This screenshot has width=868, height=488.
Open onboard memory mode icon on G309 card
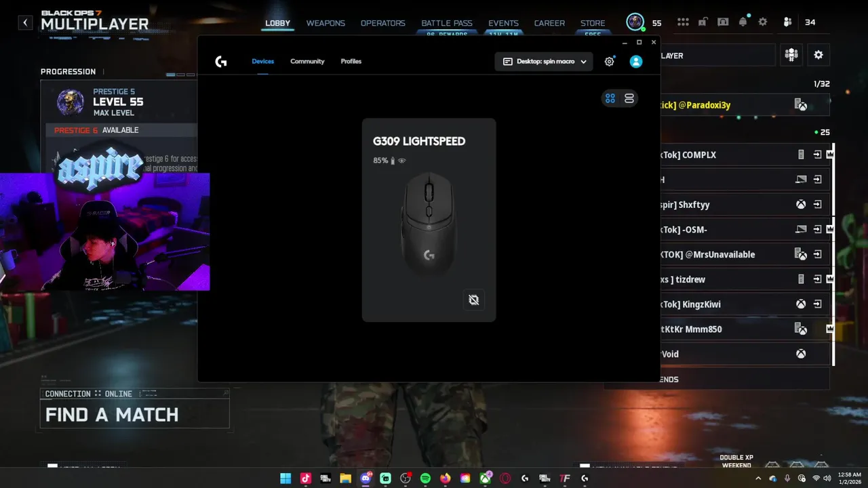[473, 300]
